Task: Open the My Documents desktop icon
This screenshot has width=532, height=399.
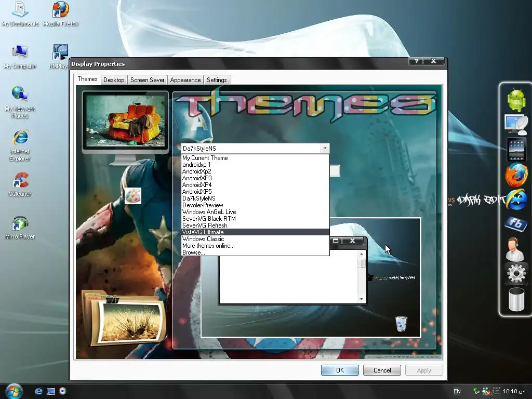Action: [20, 14]
